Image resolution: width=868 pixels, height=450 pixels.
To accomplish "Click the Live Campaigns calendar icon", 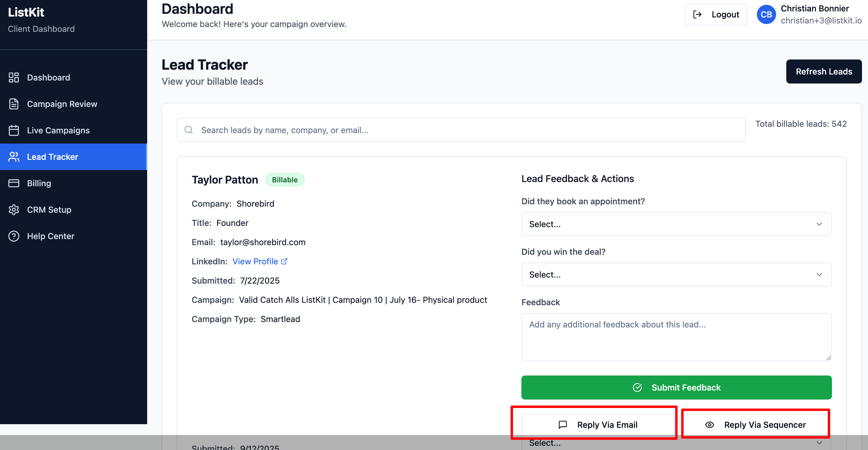I will [x=14, y=130].
